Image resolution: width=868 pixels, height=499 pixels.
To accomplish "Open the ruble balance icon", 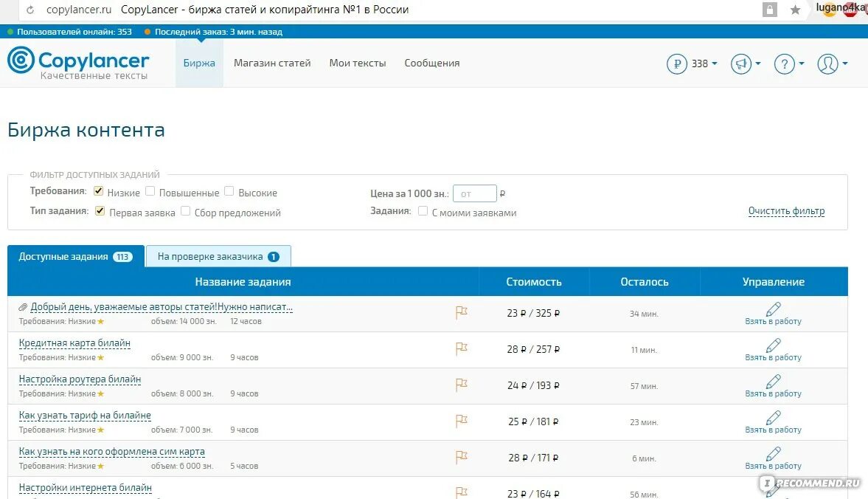I will (676, 63).
